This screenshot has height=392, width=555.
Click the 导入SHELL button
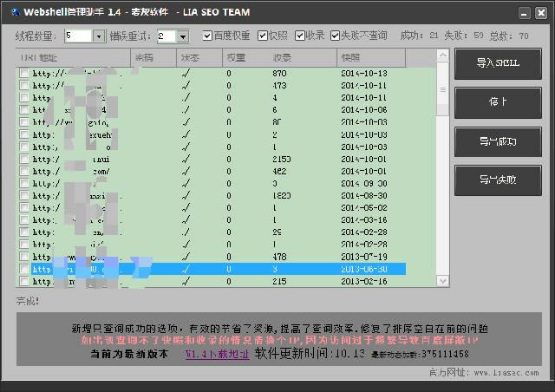pyautogui.click(x=498, y=63)
